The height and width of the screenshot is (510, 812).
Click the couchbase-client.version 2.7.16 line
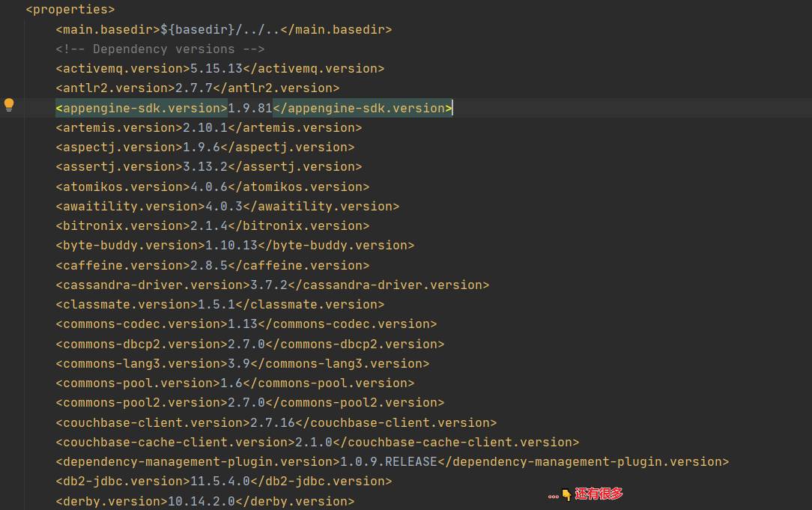[x=276, y=423]
